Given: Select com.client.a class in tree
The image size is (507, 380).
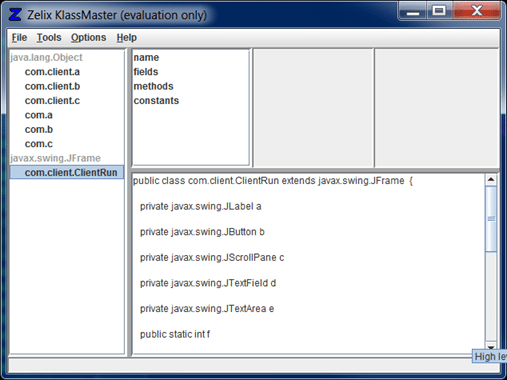Looking at the screenshot, I should 52,72.
